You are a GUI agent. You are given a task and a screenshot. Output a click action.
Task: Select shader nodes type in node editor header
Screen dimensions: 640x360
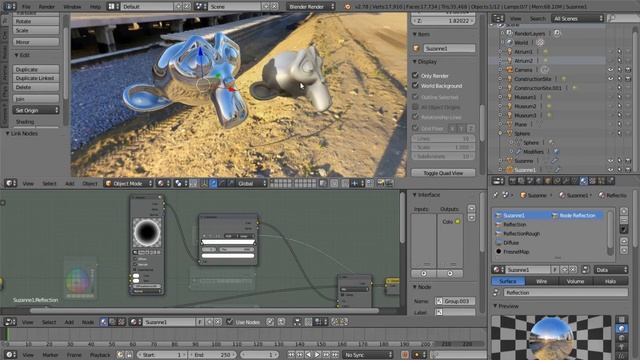tap(104, 322)
